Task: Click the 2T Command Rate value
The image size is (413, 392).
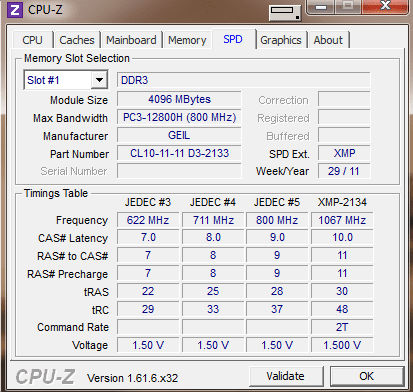Action: pyautogui.click(x=342, y=327)
